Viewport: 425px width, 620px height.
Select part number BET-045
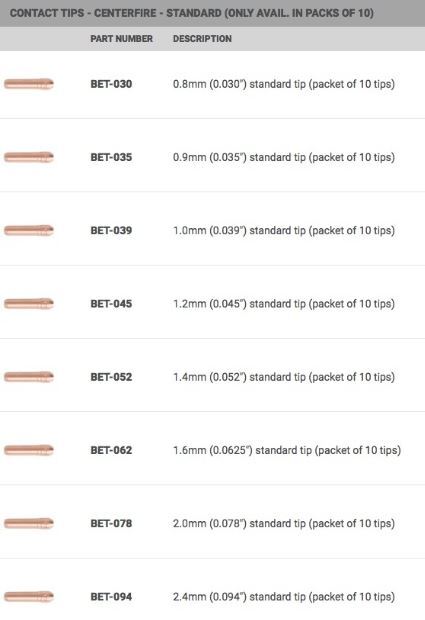pos(111,304)
